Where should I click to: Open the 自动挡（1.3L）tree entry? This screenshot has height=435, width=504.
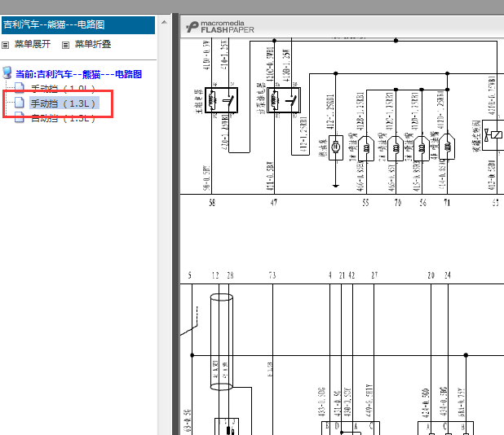click(63, 118)
